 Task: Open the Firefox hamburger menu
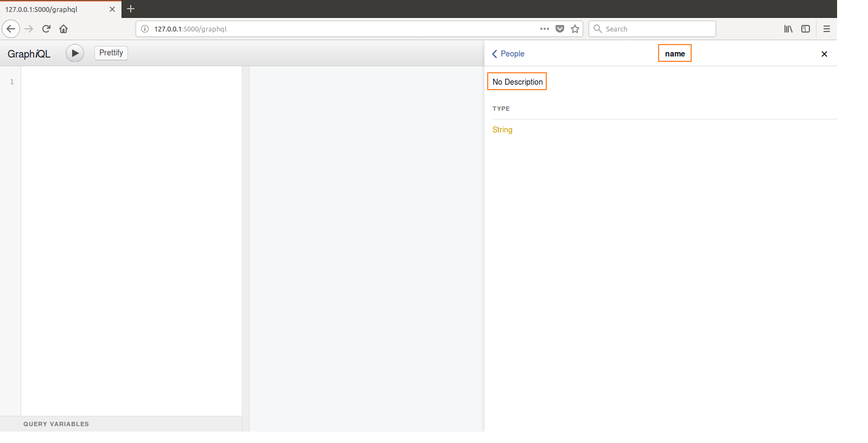click(827, 29)
